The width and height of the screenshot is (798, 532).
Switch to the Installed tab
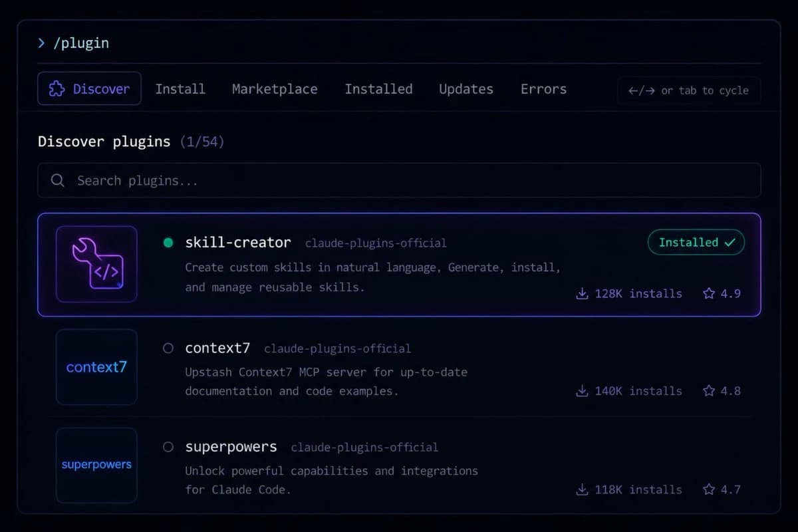378,89
